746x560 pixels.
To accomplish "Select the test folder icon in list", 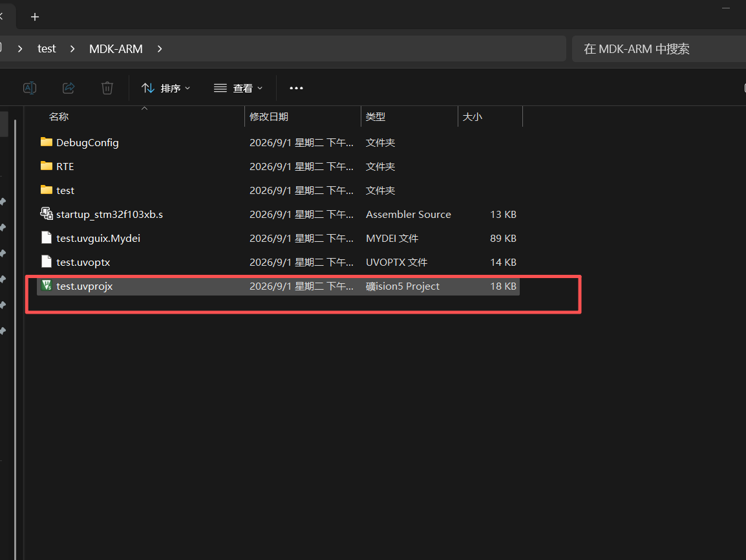I will 46,190.
